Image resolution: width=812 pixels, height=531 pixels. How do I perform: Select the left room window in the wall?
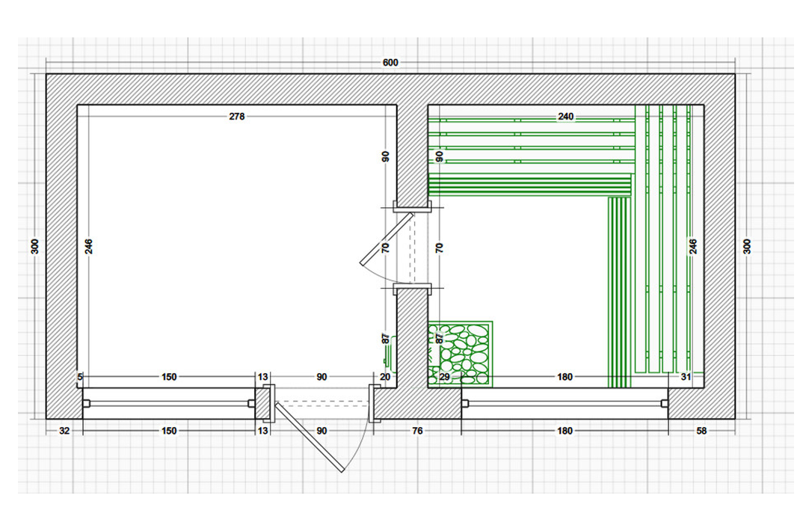[x=169, y=403]
